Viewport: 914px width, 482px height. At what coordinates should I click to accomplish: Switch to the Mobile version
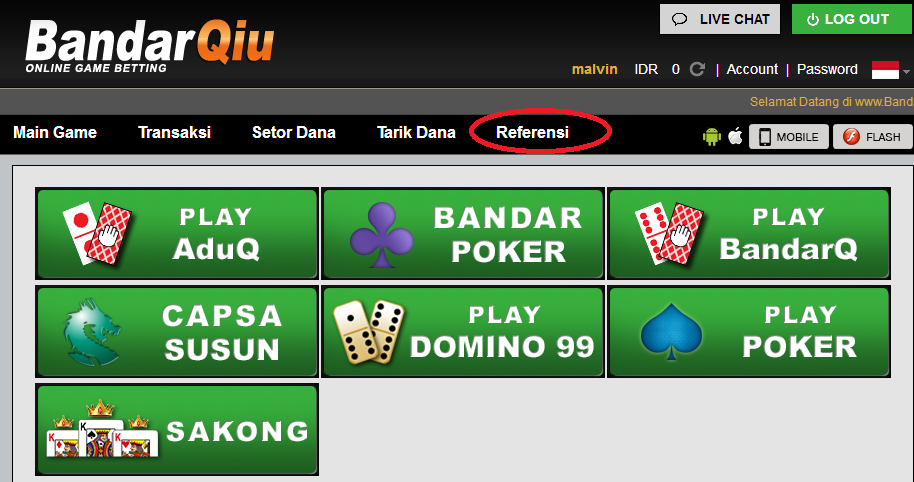coord(789,137)
